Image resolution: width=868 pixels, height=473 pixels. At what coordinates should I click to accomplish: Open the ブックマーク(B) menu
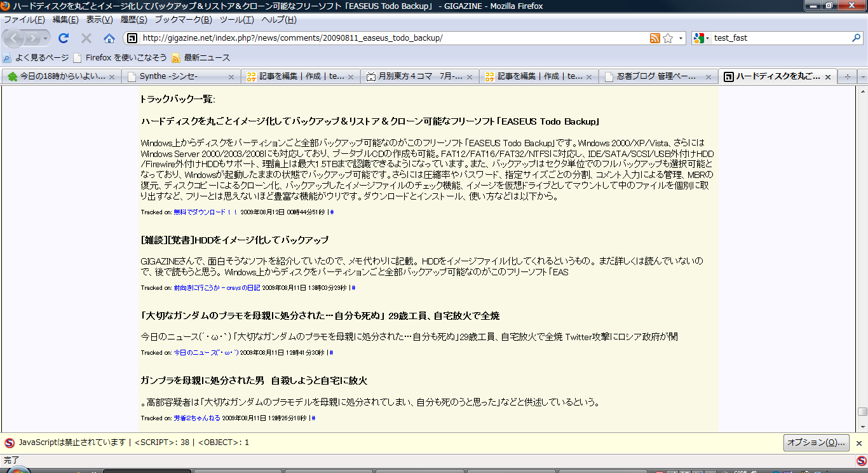click(x=184, y=20)
